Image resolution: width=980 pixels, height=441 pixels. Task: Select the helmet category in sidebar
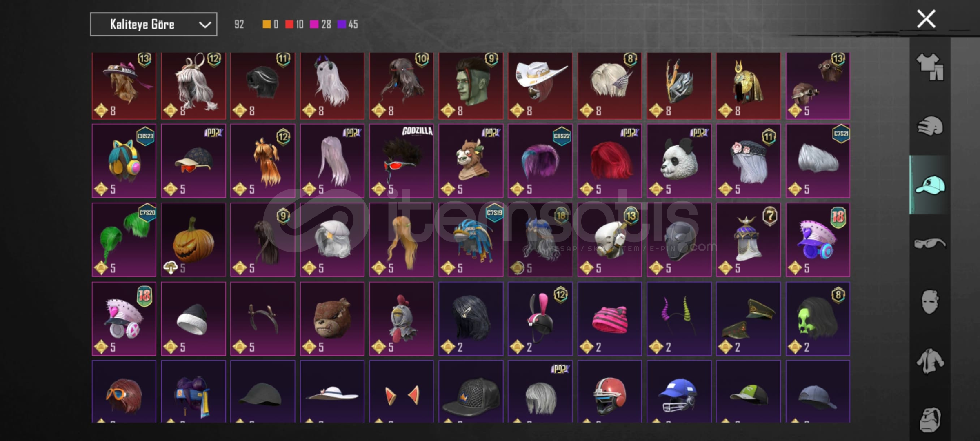click(930, 125)
